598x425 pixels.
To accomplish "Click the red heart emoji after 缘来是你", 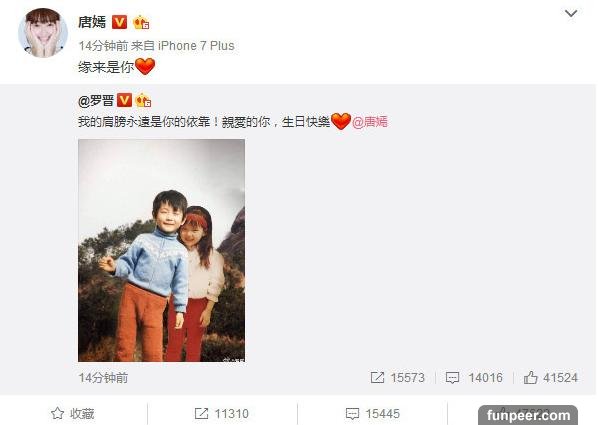I will pyautogui.click(x=145, y=66).
